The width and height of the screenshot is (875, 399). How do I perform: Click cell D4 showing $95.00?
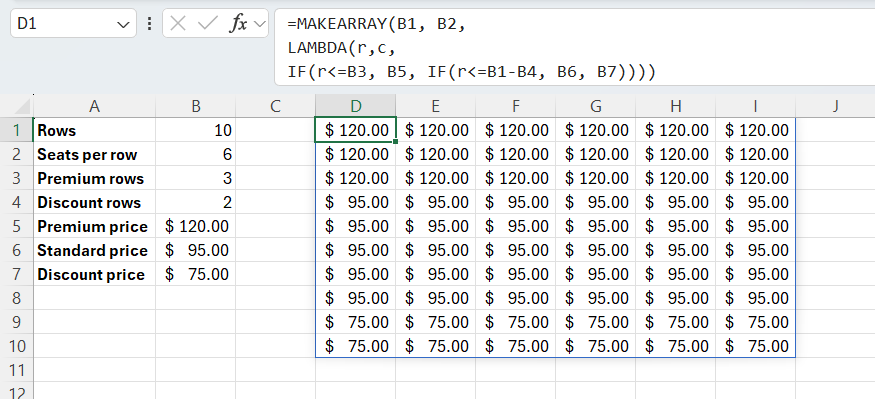point(355,202)
